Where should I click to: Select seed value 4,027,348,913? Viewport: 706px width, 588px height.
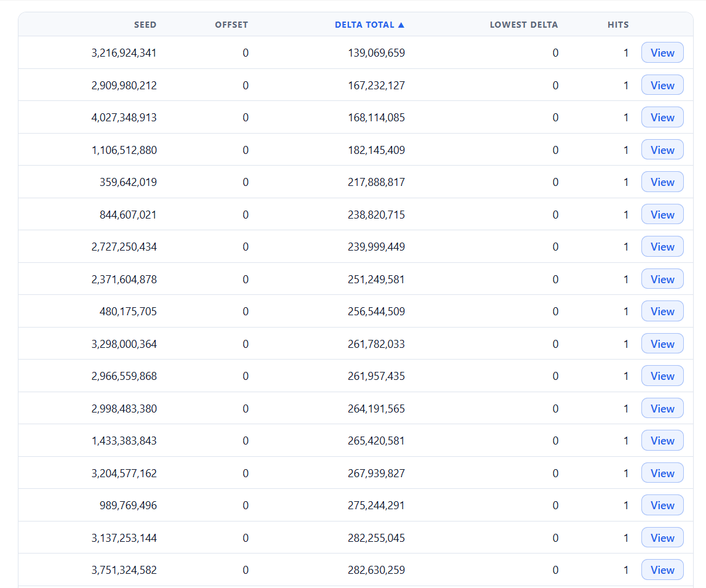coord(124,118)
